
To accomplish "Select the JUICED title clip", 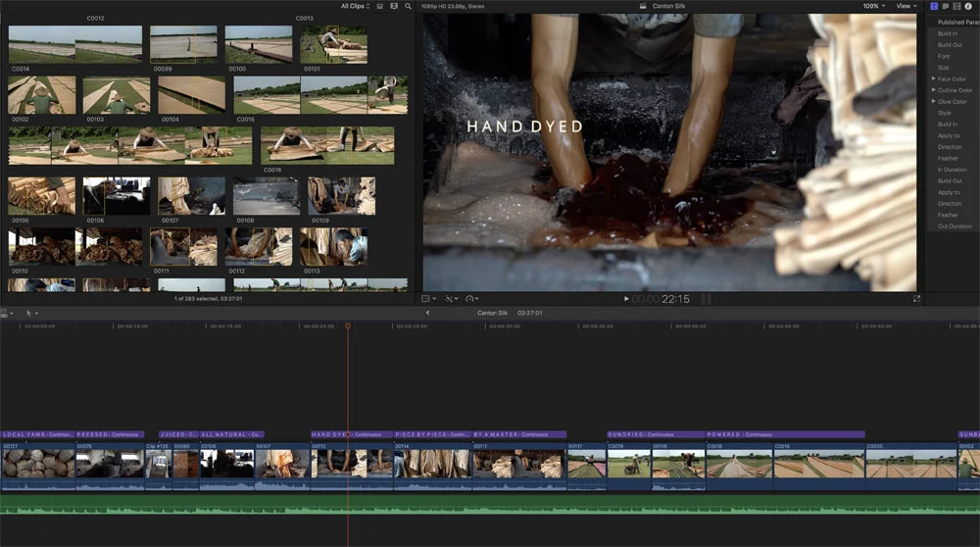I will 178,434.
